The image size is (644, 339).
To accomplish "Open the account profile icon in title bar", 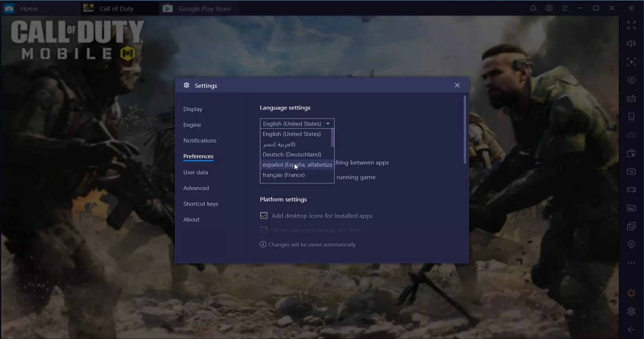I will click(549, 8).
